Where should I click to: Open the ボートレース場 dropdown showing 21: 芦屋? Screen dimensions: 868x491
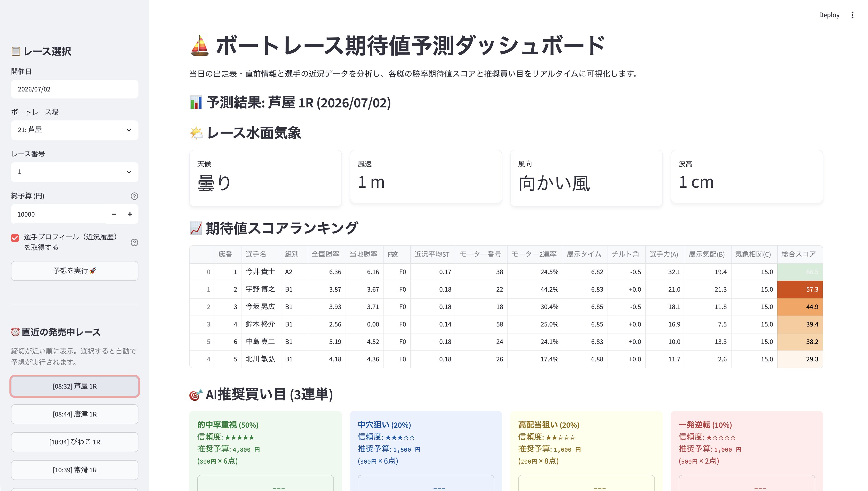click(x=74, y=130)
